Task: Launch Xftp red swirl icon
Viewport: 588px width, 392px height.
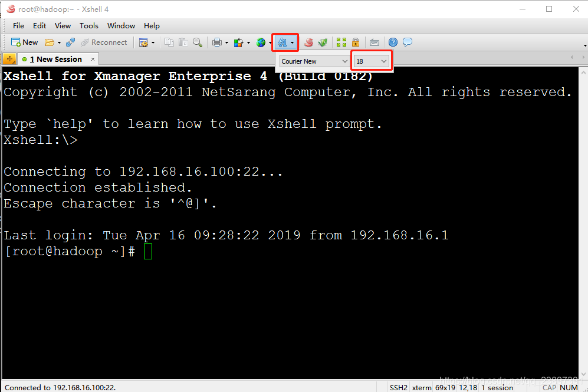Action: tap(308, 42)
